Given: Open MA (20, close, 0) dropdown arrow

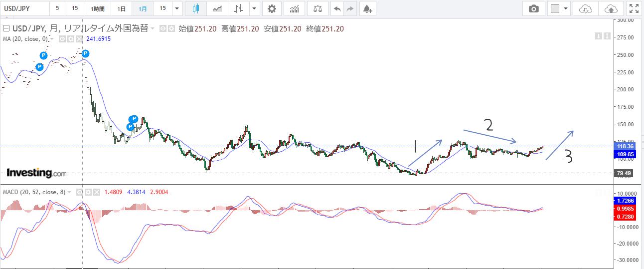Looking at the screenshot, I should (x=52, y=38).
